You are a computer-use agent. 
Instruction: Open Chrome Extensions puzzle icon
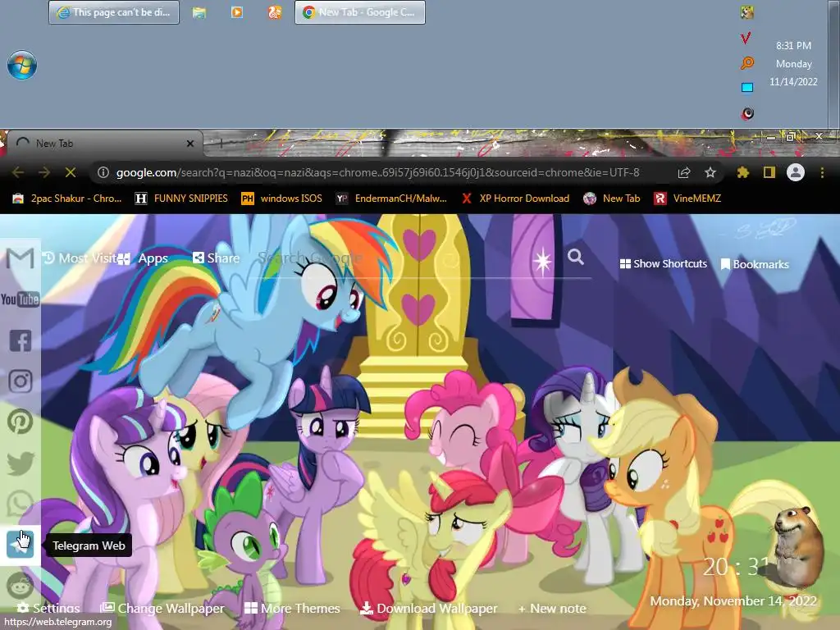coord(743,172)
